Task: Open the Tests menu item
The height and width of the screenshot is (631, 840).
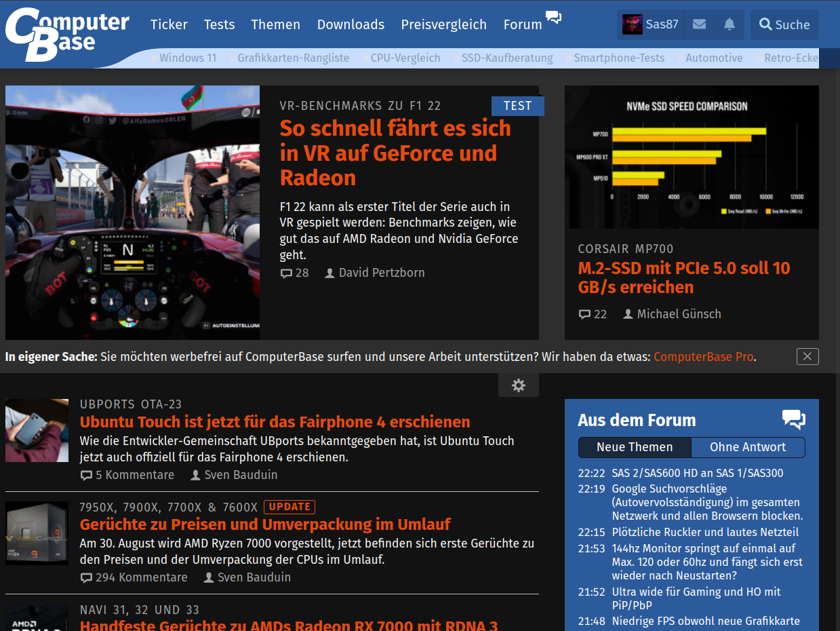Action: pos(219,24)
